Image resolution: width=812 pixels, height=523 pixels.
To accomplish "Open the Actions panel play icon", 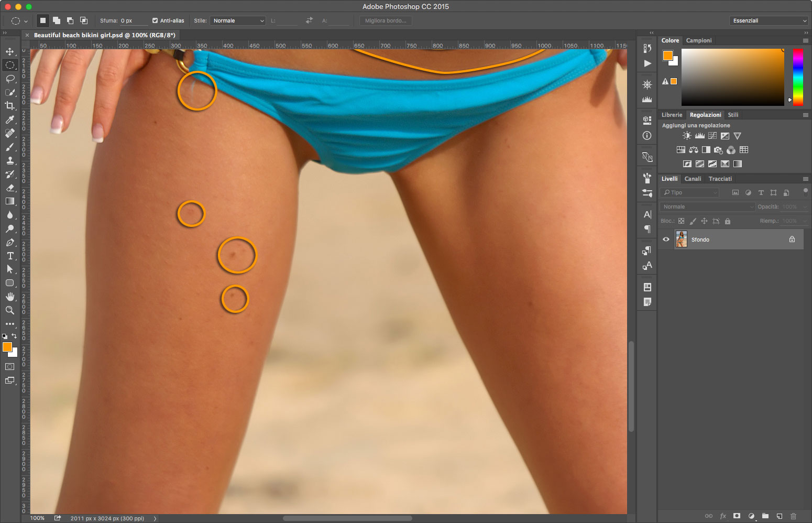I will pyautogui.click(x=647, y=63).
